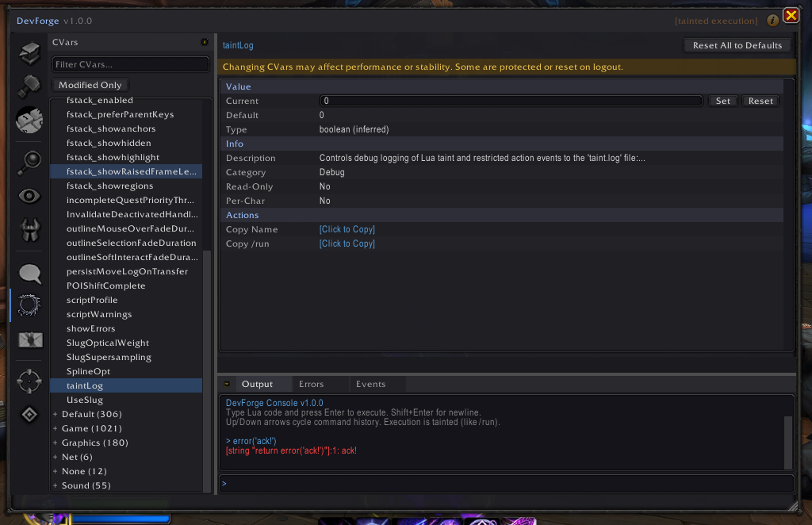Open the hammer build tool panel
Screen dimensions: 812x525
pyautogui.click(x=29, y=86)
